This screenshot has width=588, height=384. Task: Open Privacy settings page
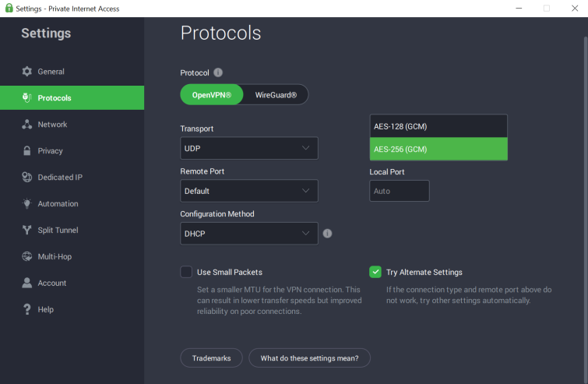[72, 151]
